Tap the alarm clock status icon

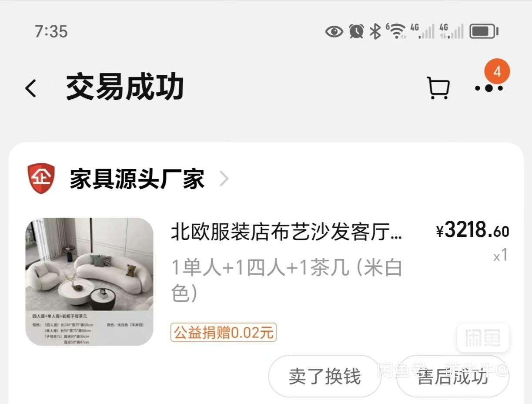click(356, 31)
